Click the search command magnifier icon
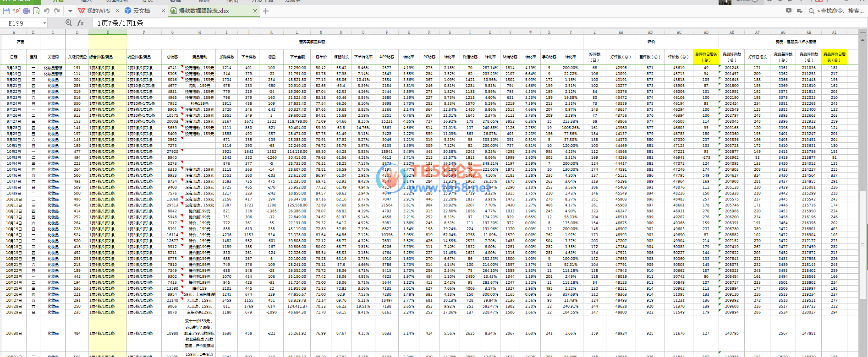The image size is (868, 357). (812, 11)
